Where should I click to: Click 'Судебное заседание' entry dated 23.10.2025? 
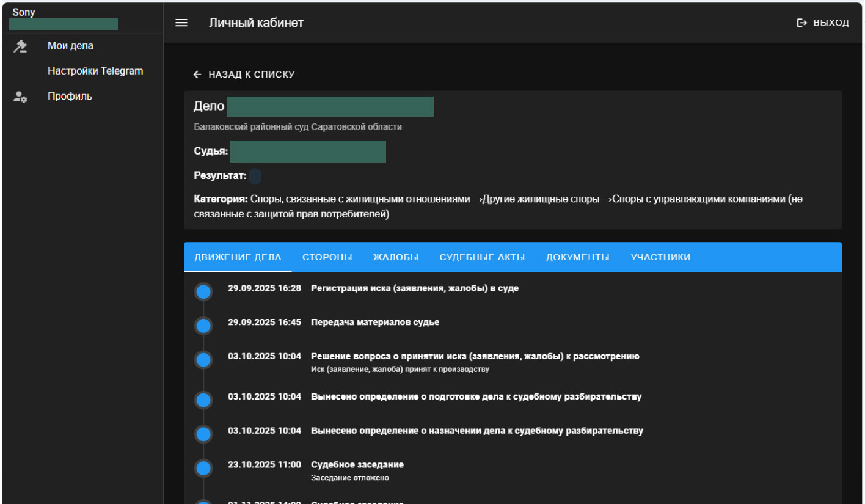pos(357,465)
